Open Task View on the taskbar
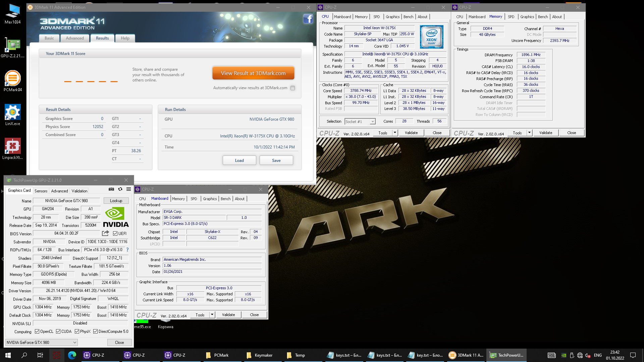Screen dimensions: 644x362 pos(40,355)
